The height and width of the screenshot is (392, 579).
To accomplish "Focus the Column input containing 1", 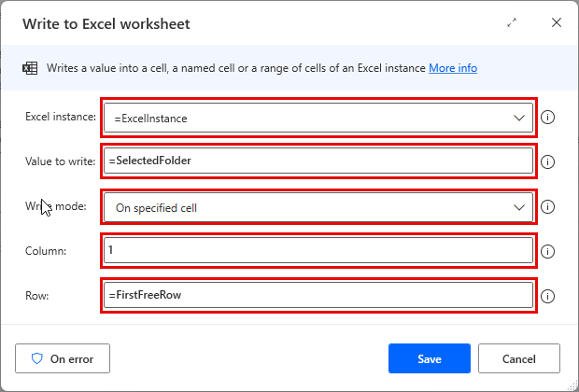I will pos(318,251).
